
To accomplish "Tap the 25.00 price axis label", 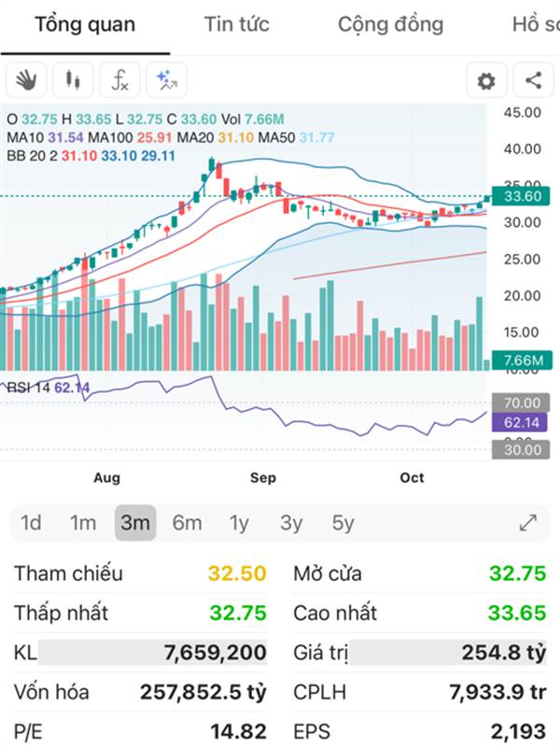I will pyautogui.click(x=523, y=260).
